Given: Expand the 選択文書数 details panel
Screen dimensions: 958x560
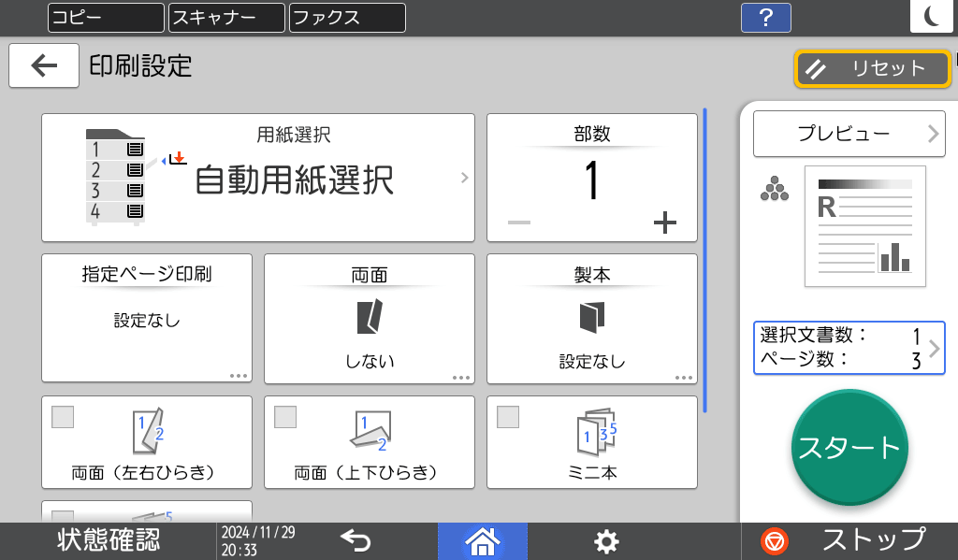Looking at the screenshot, I should [936, 348].
